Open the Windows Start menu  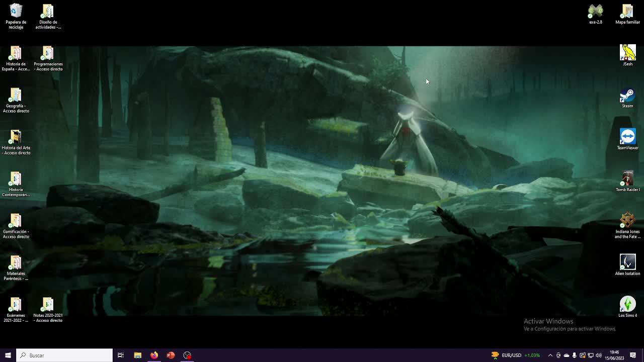[8, 355]
